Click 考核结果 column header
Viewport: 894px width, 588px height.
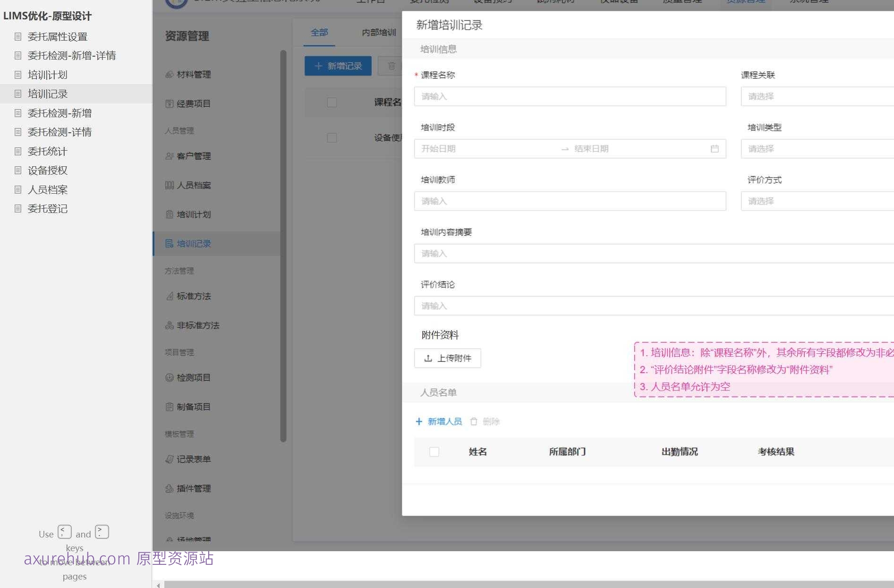776,452
